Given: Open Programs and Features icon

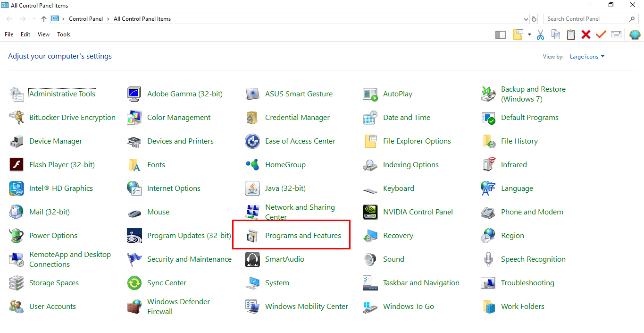Looking at the screenshot, I should pos(252,236).
